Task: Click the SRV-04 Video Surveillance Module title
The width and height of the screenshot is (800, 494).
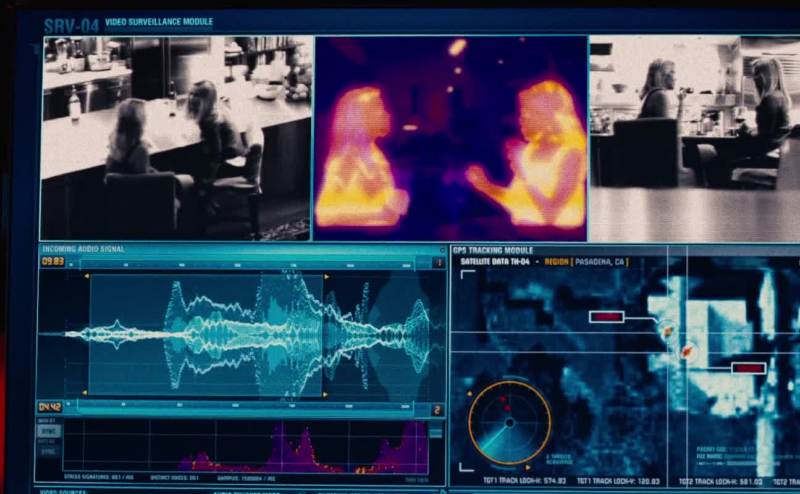Action: click(x=127, y=23)
